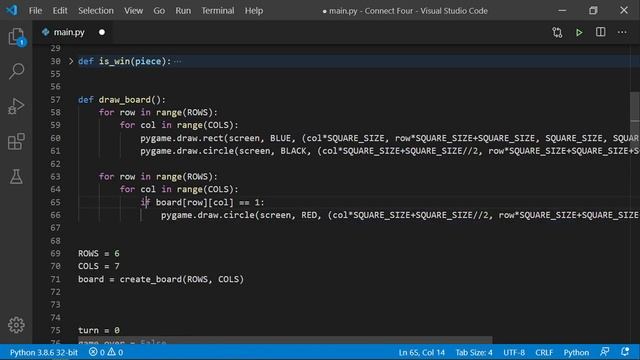Open the Terminal menu
Viewport: 640px width, 360px height.
[x=218, y=11]
